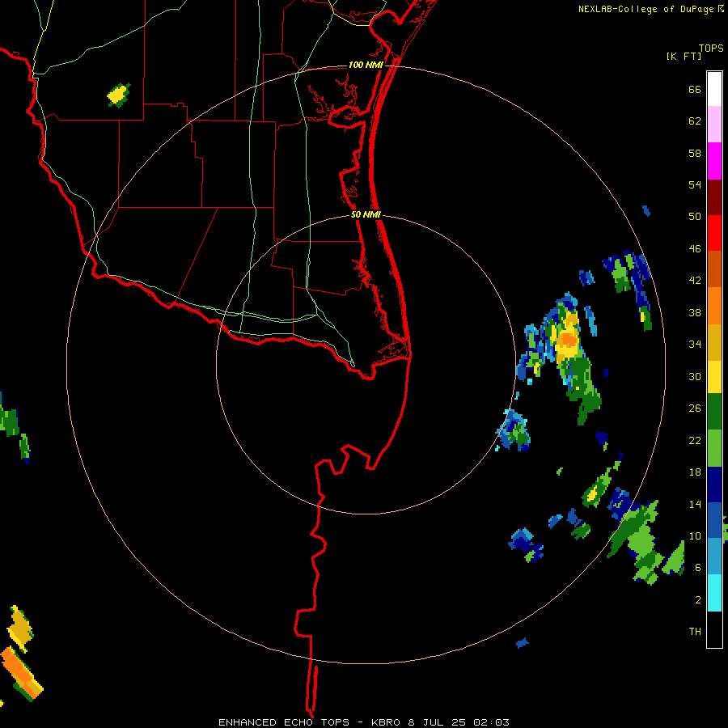Image resolution: width=728 pixels, height=728 pixels.
Task: Select the bright yellow legend swatch
Action: coord(714,376)
